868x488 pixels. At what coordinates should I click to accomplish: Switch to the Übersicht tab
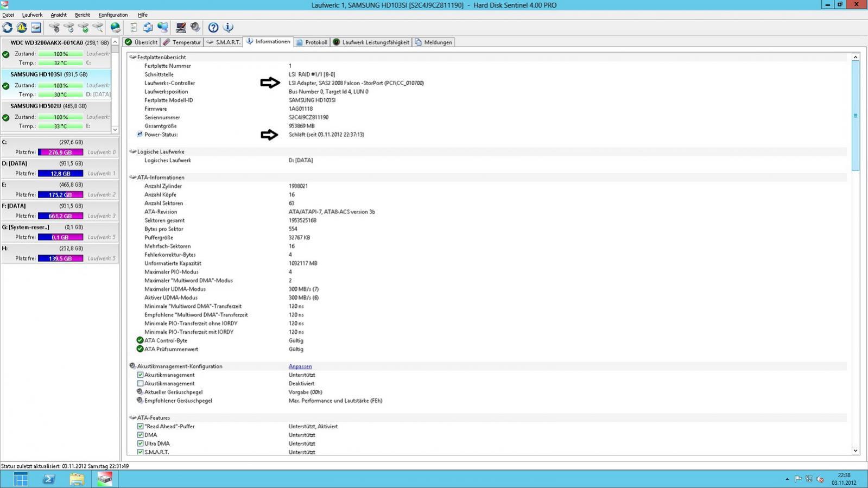(x=141, y=42)
